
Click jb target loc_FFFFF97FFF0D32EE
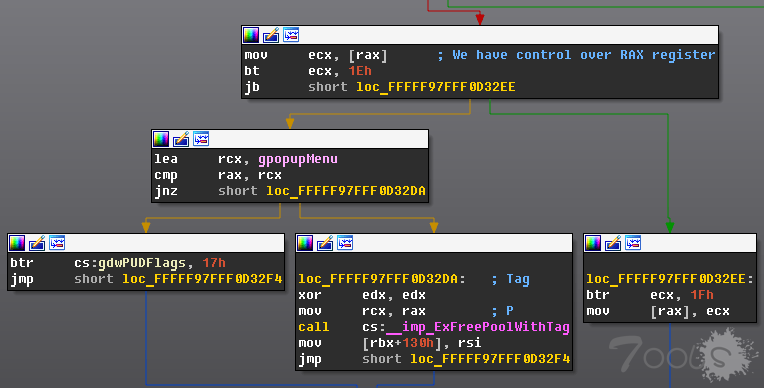[x=436, y=87]
